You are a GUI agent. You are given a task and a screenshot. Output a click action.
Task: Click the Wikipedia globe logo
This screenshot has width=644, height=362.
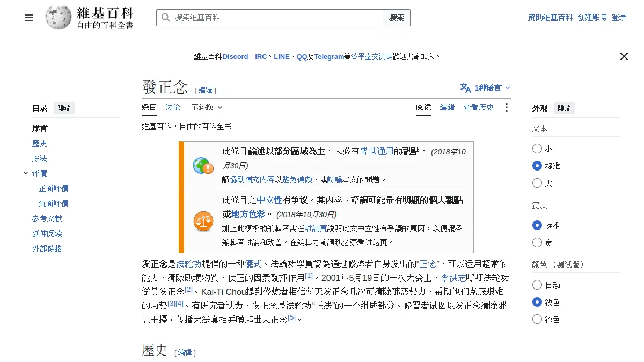(x=58, y=18)
